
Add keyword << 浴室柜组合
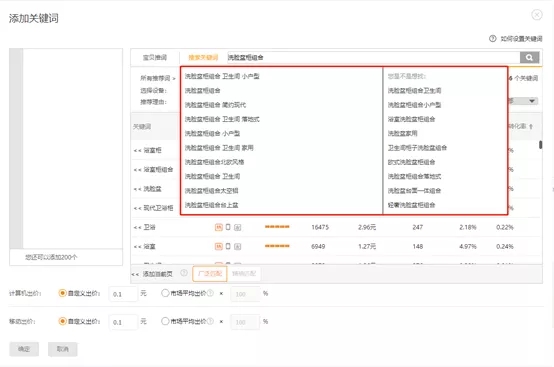(153, 170)
